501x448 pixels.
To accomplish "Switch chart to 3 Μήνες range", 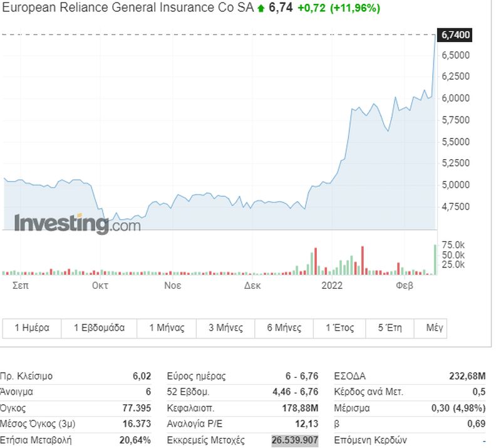I will (225, 328).
